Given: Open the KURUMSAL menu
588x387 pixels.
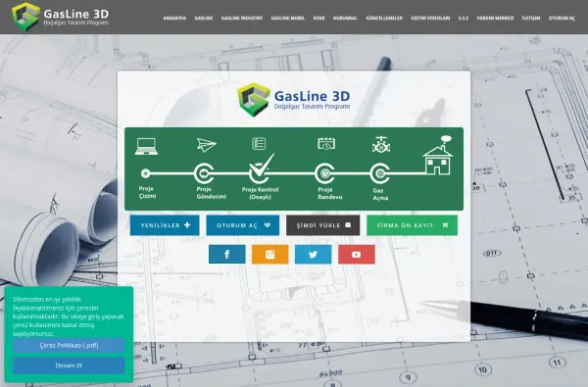Looking at the screenshot, I should click(x=345, y=18).
